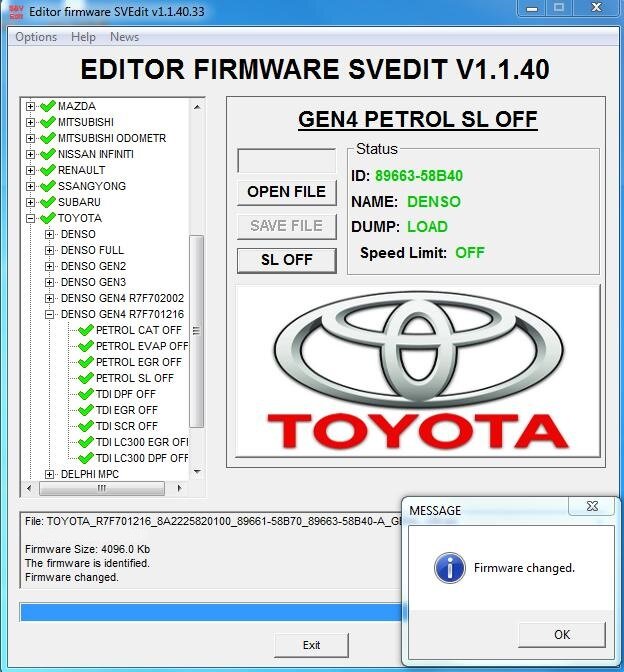This screenshot has width=624, height=672.
Task: Click the blue progress bar
Action: point(212,612)
